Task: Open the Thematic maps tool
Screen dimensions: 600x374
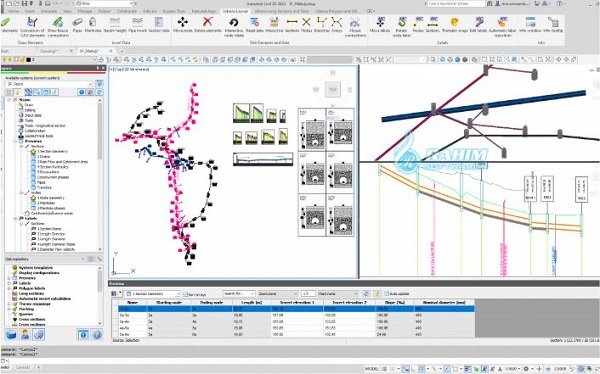Action: pyautogui.click(x=454, y=25)
